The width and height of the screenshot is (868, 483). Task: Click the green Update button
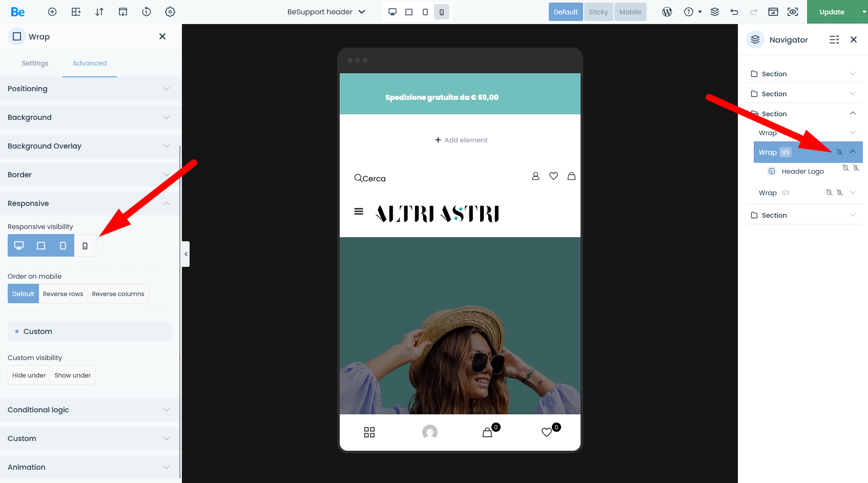[x=832, y=12]
